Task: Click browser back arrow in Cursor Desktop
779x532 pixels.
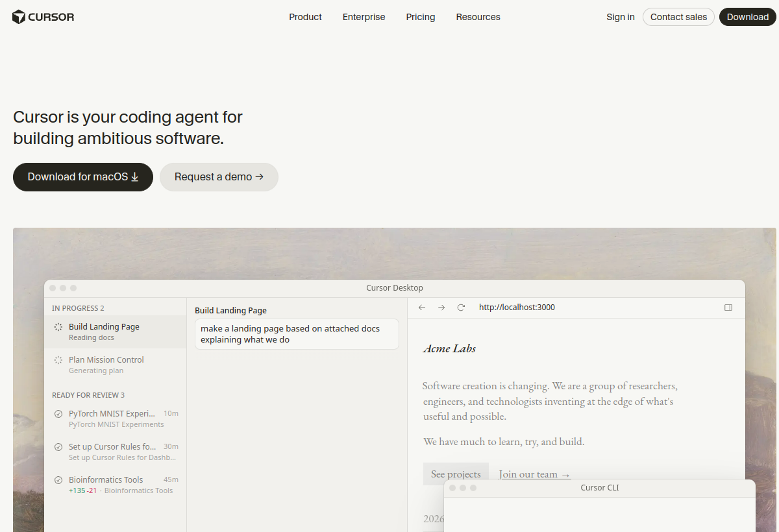Action: coord(422,308)
